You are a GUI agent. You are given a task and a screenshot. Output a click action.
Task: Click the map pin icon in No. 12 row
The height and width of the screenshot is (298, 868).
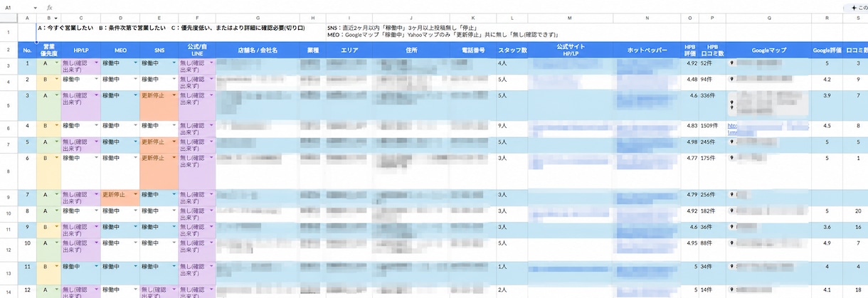point(731,290)
